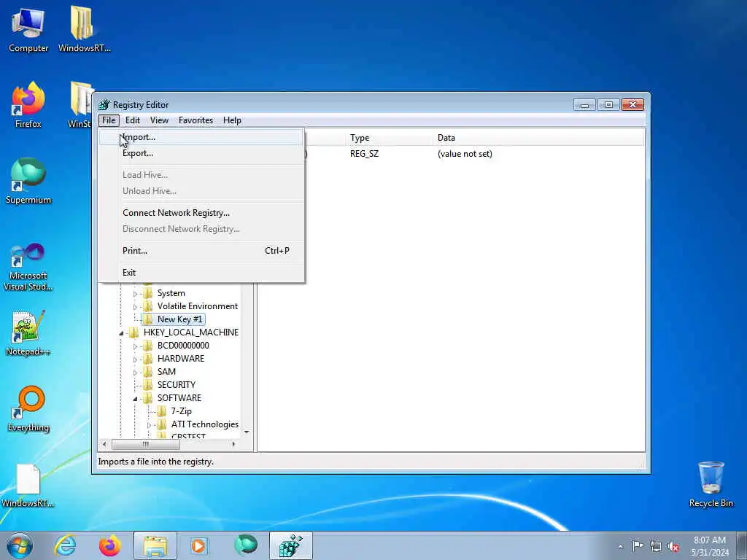747x560 pixels.
Task: Select the SECURITY key
Action: tap(177, 385)
